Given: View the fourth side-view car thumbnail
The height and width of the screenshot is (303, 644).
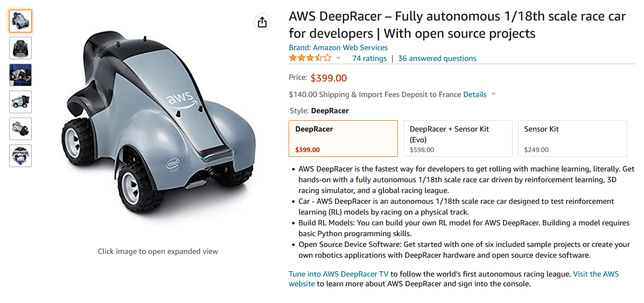Looking at the screenshot, I should [x=20, y=102].
